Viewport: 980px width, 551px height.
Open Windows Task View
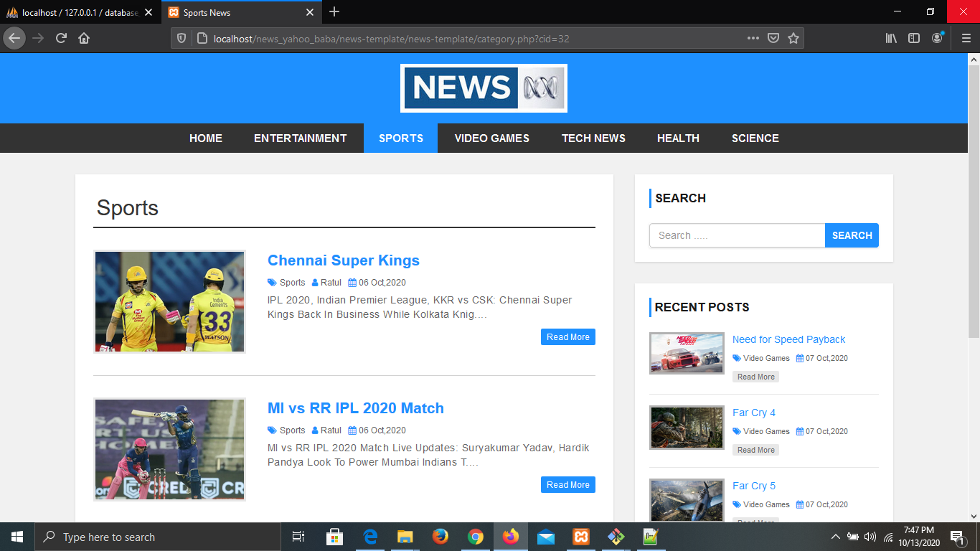point(298,537)
